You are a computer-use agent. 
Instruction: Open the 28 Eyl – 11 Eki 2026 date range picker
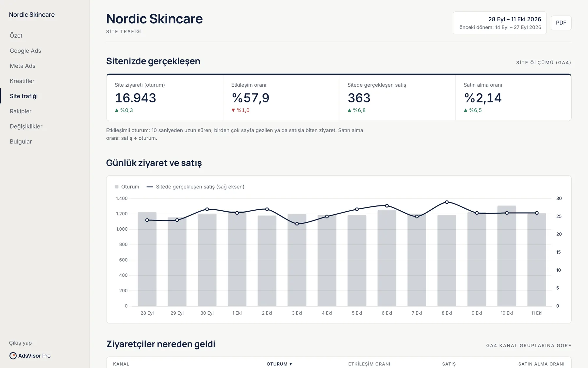click(x=499, y=23)
